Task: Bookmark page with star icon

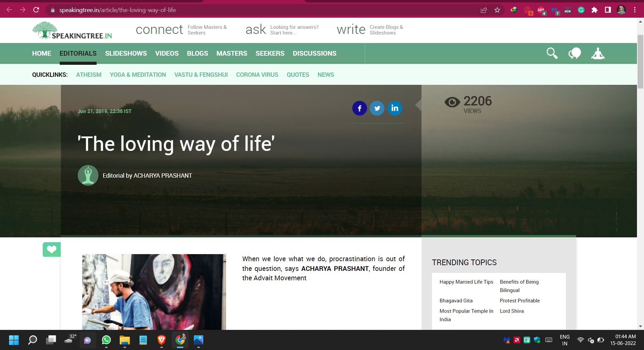Action: click(x=497, y=10)
